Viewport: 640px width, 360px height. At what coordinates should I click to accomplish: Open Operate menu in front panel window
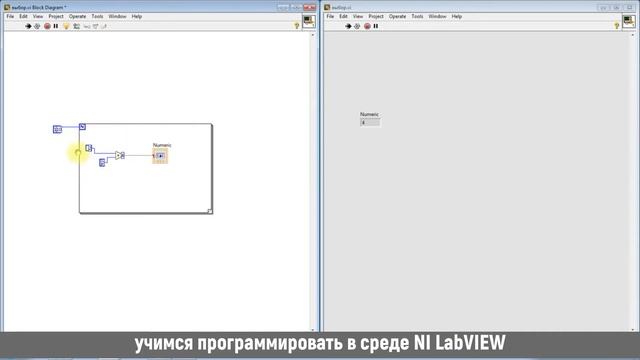pos(397,16)
